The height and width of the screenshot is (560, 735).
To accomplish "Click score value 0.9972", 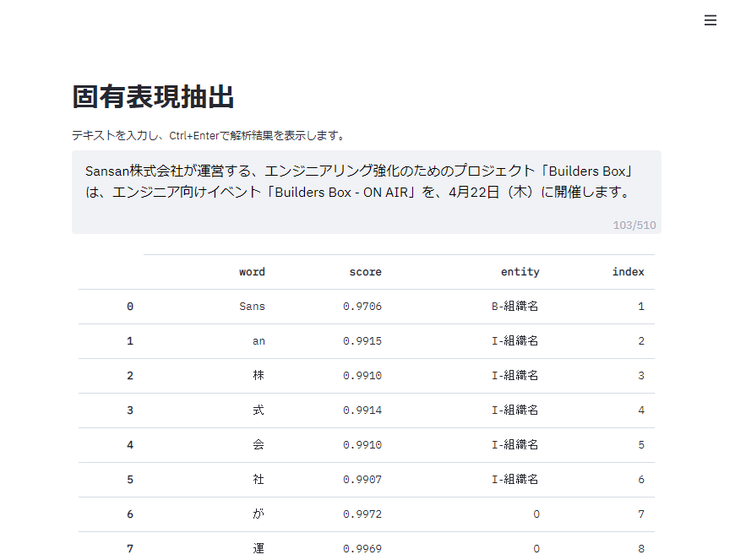I will pos(362,514).
